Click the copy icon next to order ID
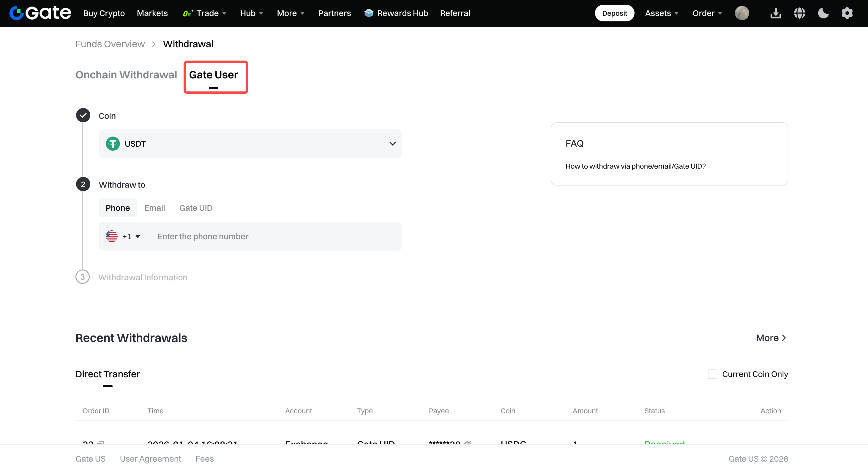This screenshot has width=868, height=472. (101, 442)
